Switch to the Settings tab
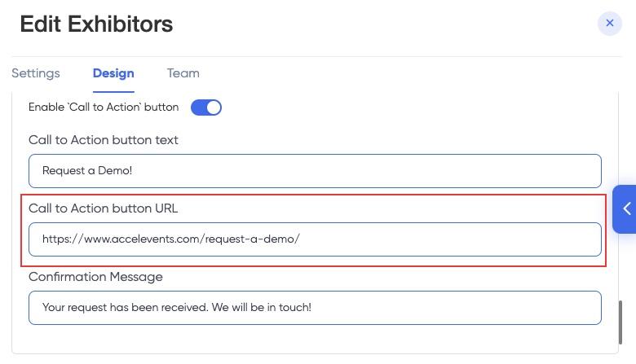636x364 pixels. pyautogui.click(x=36, y=73)
